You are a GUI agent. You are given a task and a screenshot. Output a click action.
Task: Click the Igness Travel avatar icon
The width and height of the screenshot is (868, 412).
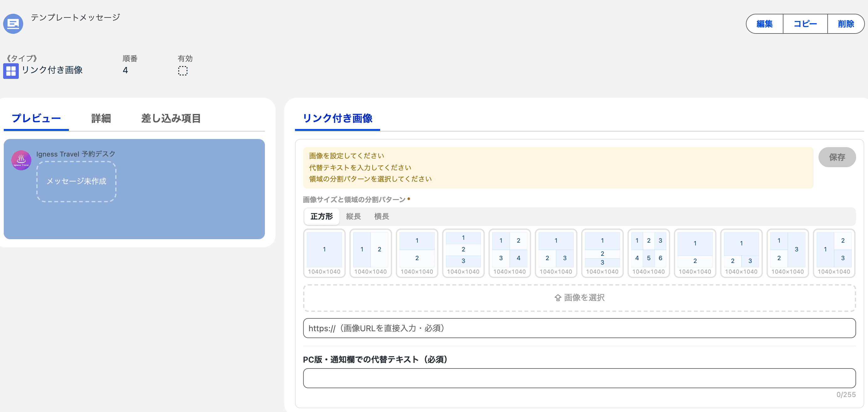coord(21,160)
